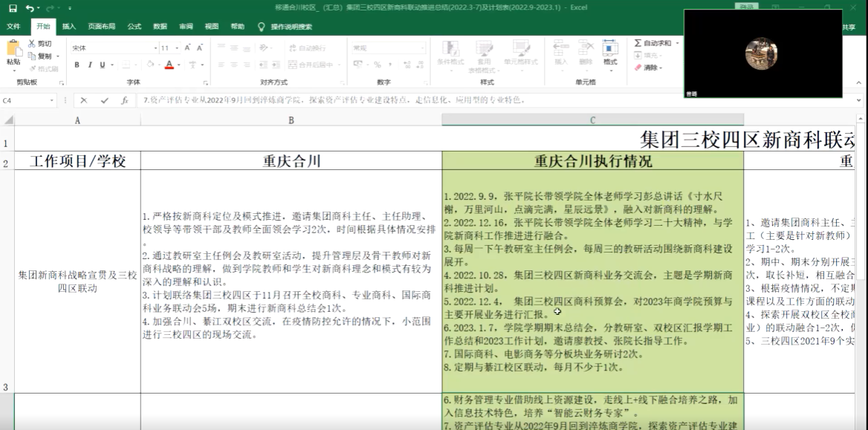Click the Cancel (X) button in formula bar
The height and width of the screenshot is (430, 868).
[84, 100]
